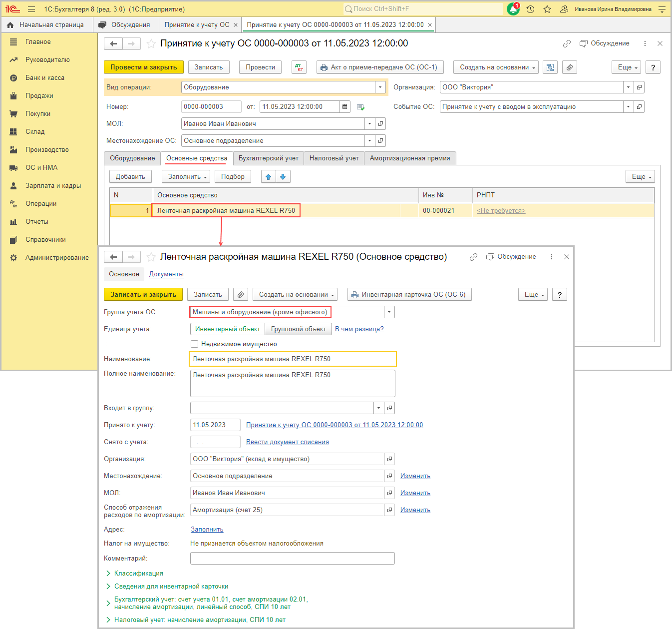
Task: Open the history clock icon
Action: pyautogui.click(x=531, y=9)
